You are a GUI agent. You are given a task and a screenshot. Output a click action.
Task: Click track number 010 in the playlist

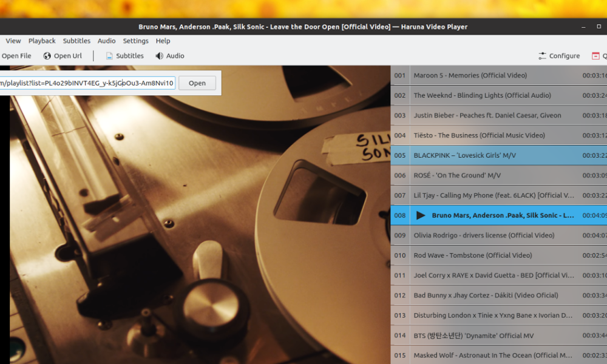(x=400, y=255)
